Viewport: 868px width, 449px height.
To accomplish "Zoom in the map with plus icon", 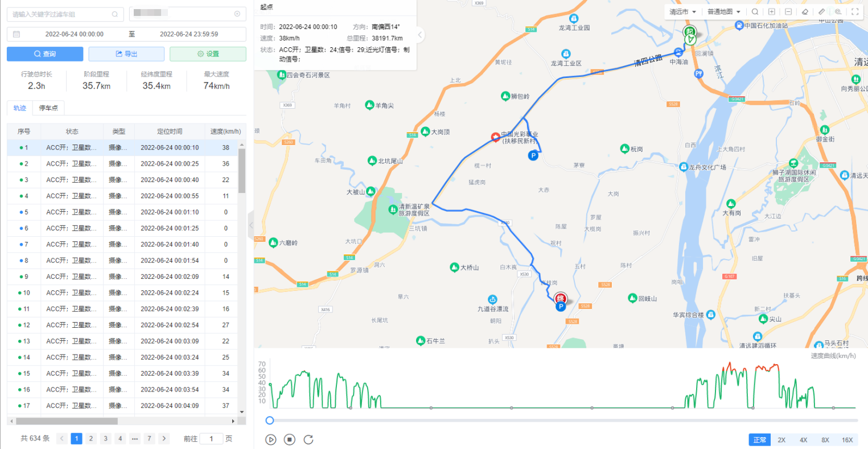I will pyautogui.click(x=771, y=12).
